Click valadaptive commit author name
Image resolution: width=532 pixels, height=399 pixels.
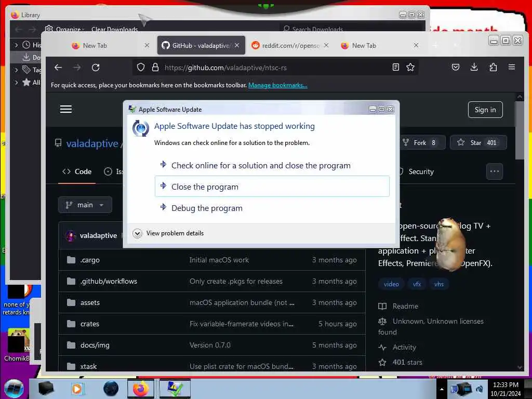tap(98, 235)
